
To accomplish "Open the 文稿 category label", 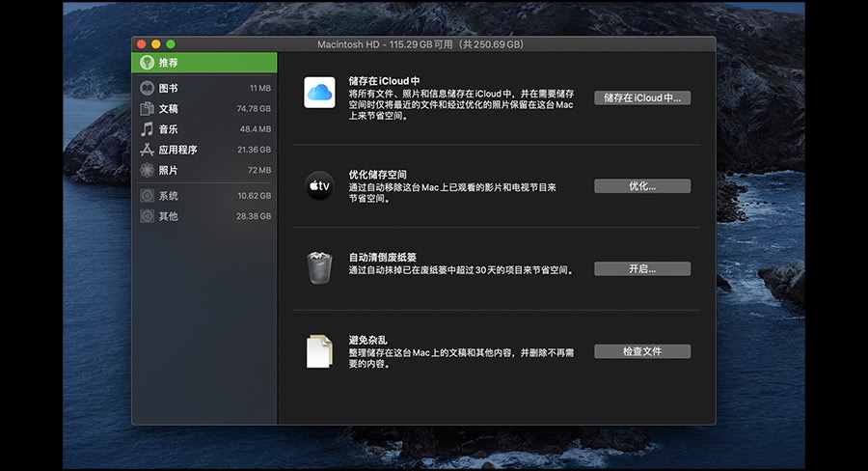I will 168,109.
